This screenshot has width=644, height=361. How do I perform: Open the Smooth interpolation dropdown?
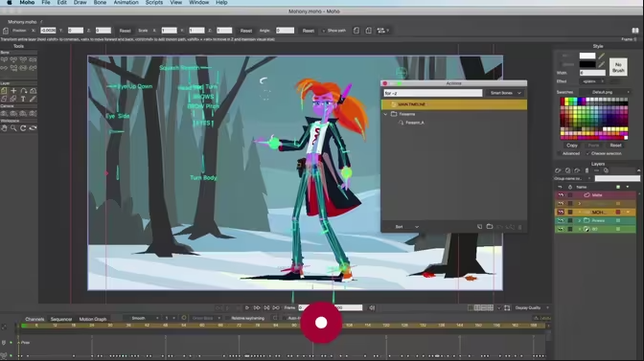(144, 318)
